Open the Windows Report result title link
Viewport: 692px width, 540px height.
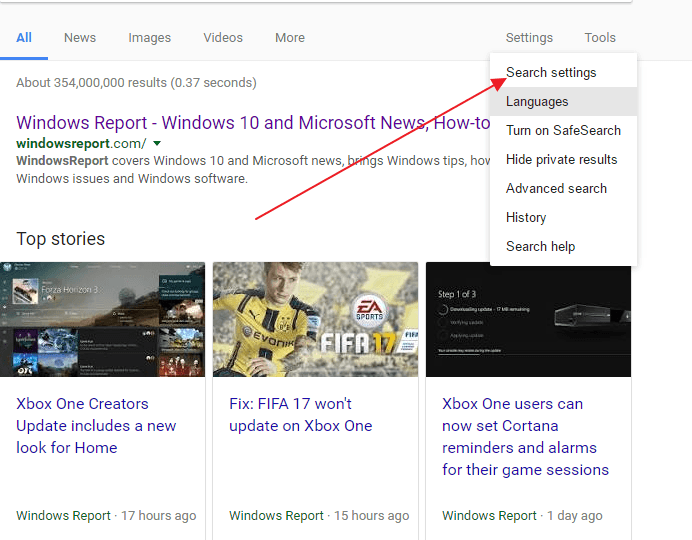click(253, 123)
